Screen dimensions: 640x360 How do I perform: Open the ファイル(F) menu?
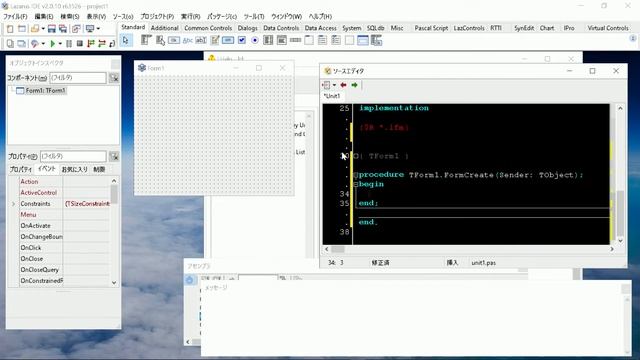[16, 16]
